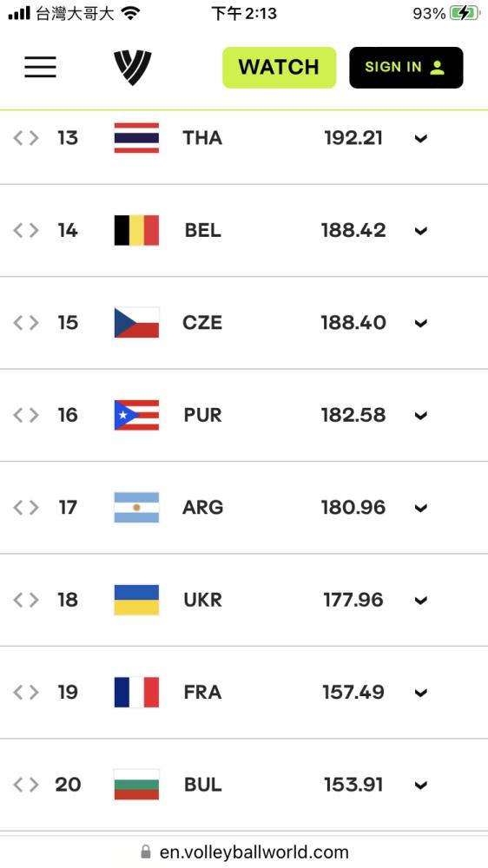Click the WATCH button
The height and width of the screenshot is (868, 488).
click(280, 68)
